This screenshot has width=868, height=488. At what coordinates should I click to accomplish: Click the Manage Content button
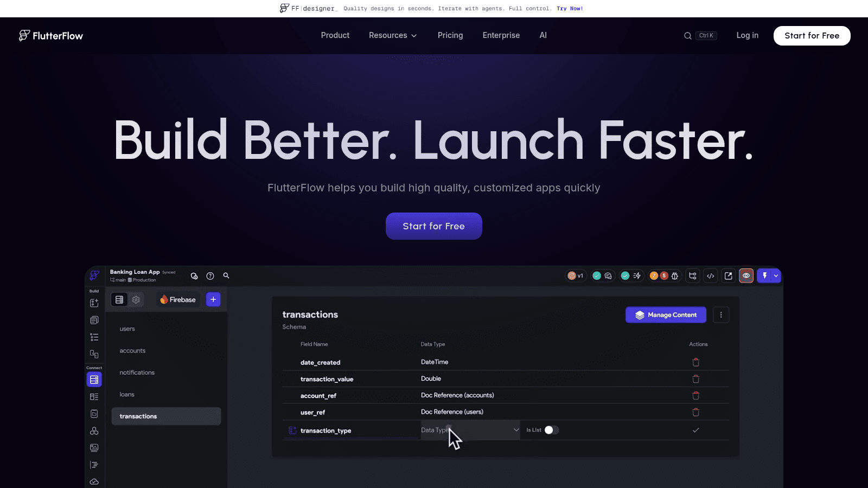coord(666,315)
